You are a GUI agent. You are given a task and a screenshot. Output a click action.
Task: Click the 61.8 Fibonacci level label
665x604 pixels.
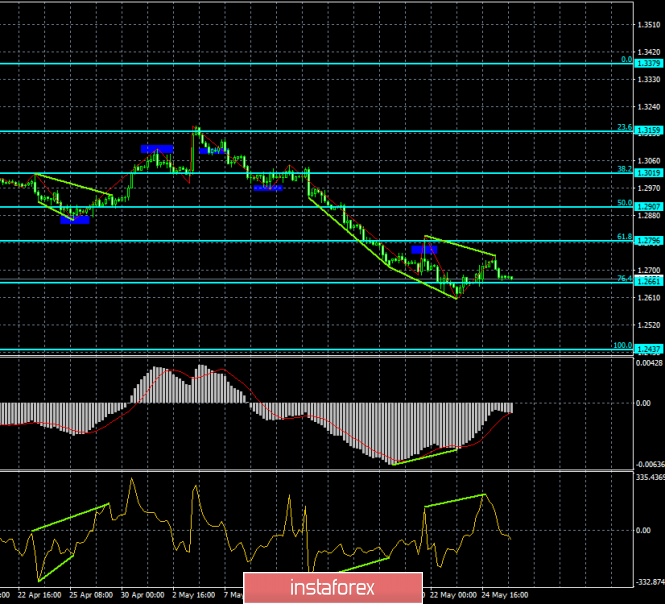pos(624,237)
